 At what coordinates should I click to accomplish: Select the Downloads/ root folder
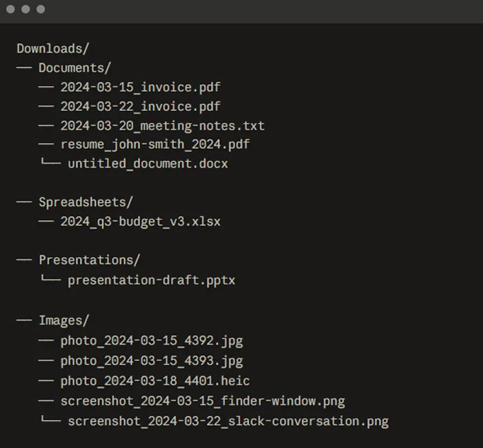(53, 49)
